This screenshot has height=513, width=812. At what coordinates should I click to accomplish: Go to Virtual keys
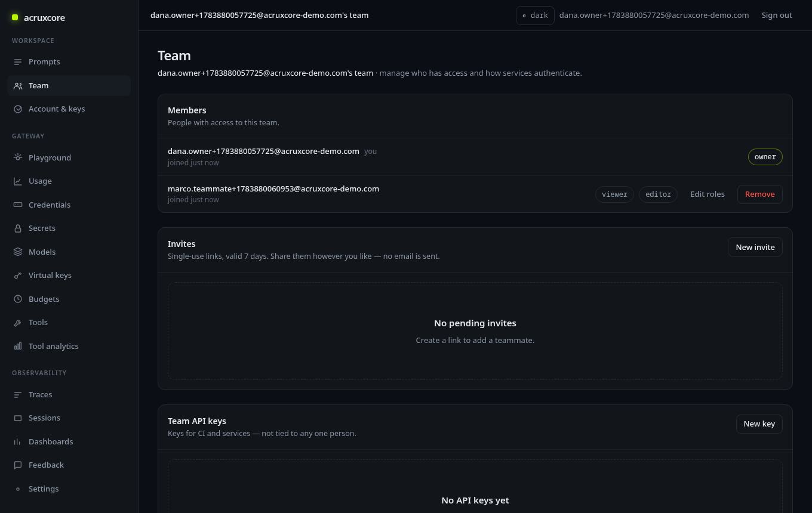click(x=69, y=276)
